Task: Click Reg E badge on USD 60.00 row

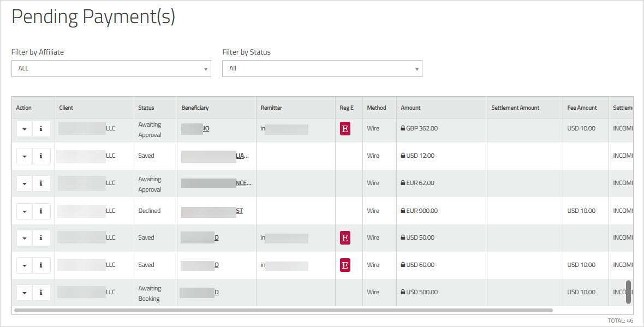Action: (345, 265)
